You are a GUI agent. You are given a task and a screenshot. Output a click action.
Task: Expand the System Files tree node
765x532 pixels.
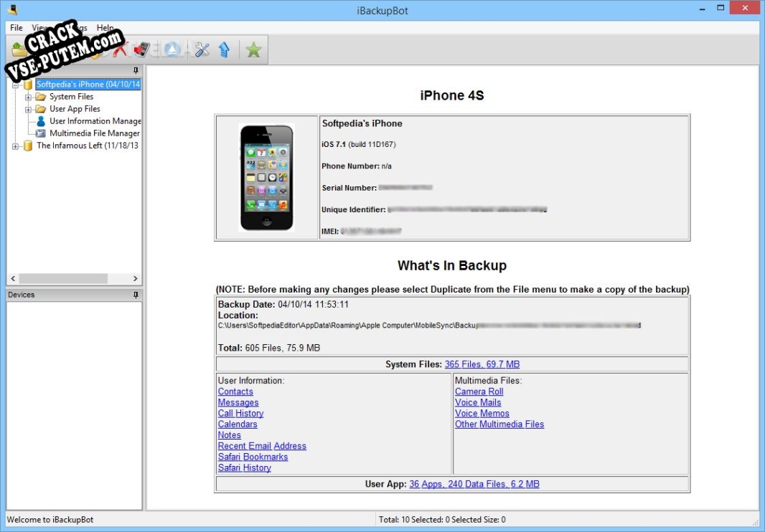tap(29, 97)
